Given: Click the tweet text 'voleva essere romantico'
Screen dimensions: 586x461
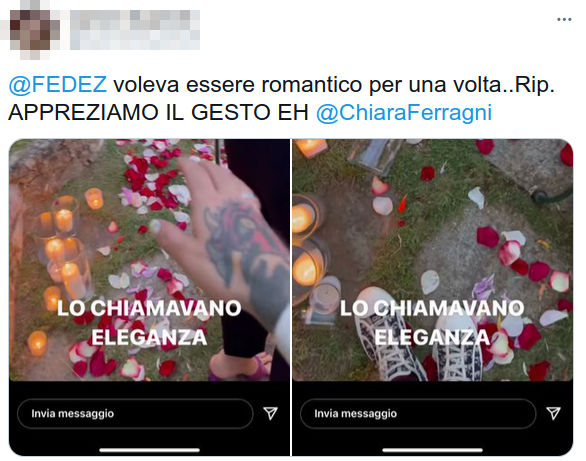Looking at the screenshot, I should pos(238,84).
